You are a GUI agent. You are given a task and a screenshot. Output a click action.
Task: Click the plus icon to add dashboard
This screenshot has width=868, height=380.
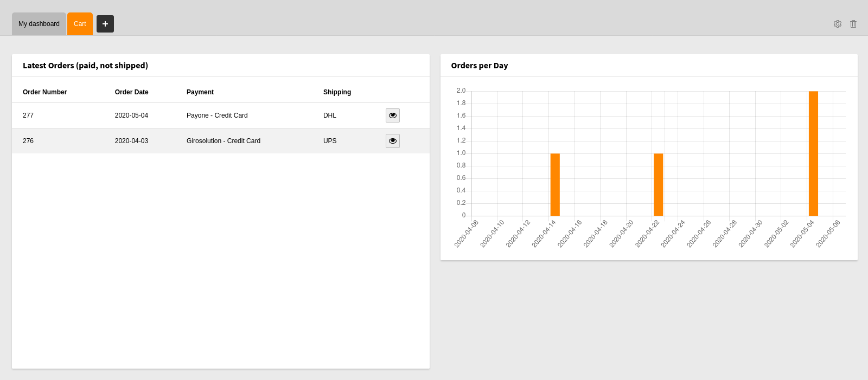(x=105, y=24)
